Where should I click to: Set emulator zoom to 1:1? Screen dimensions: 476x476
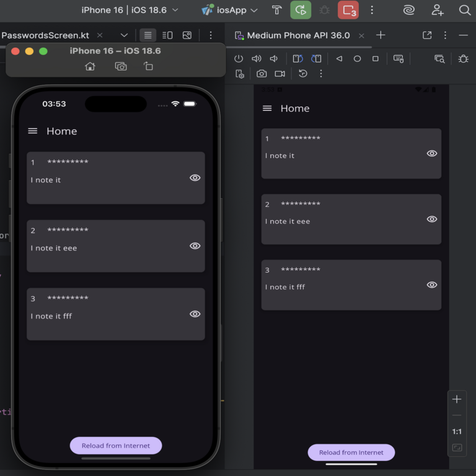pyautogui.click(x=457, y=431)
